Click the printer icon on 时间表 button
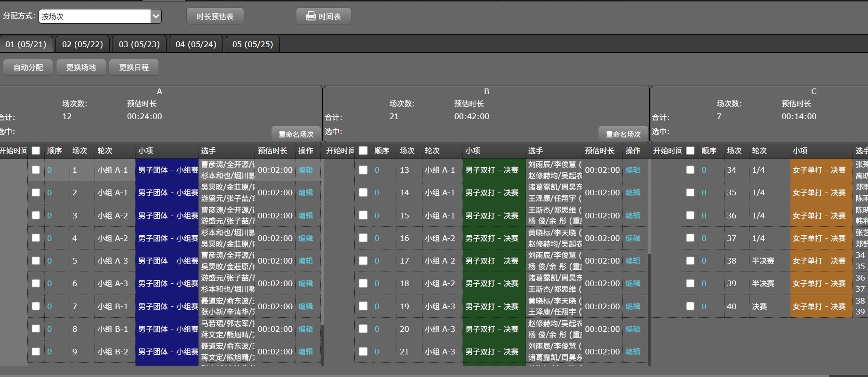Viewport: 868px width, 377px height. pyautogui.click(x=311, y=16)
